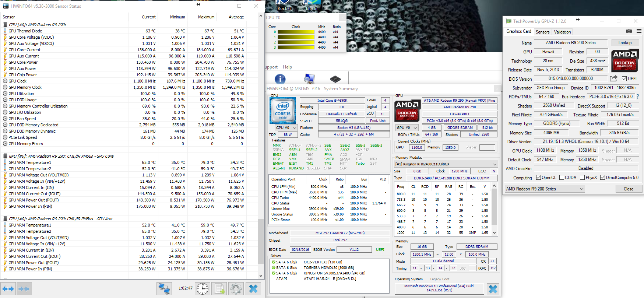Image resolution: width=644 pixels, height=298 pixels.
Task: Click the Core 1 clock bar
Action: 296,37
